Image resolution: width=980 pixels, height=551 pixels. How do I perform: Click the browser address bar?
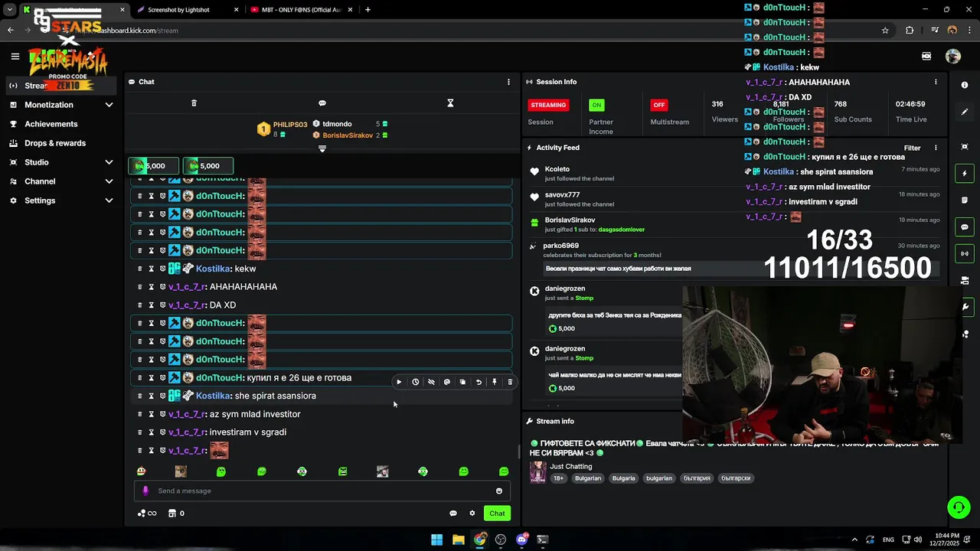pos(475,31)
